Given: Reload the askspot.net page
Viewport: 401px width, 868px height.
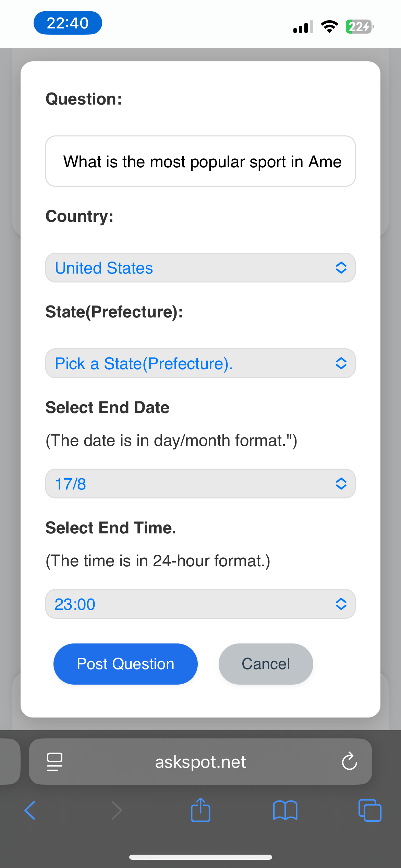Looking at the screenshot, I should click(x=349, y=761).
